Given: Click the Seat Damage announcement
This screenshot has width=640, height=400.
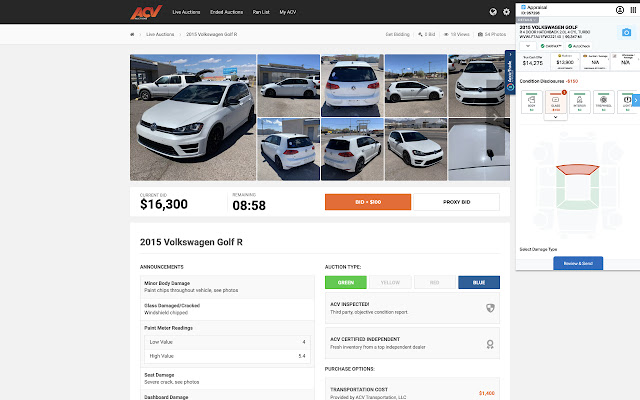Looking at the screenshot, I should (x=227, y=378).
